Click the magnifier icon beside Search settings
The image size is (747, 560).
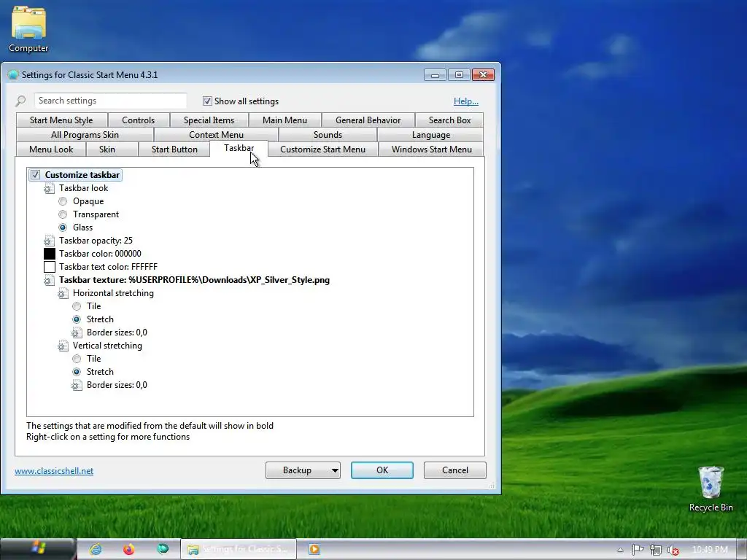tap(20, 101)
